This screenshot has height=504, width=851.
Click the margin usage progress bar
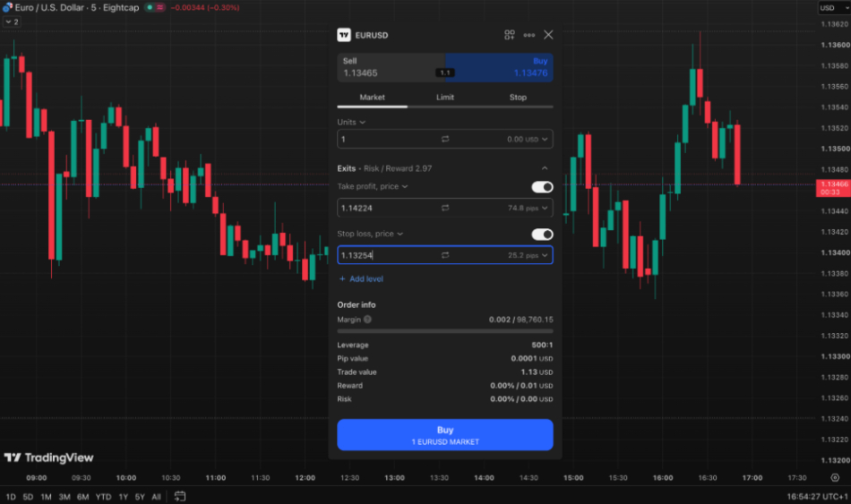tap(445, 331)
